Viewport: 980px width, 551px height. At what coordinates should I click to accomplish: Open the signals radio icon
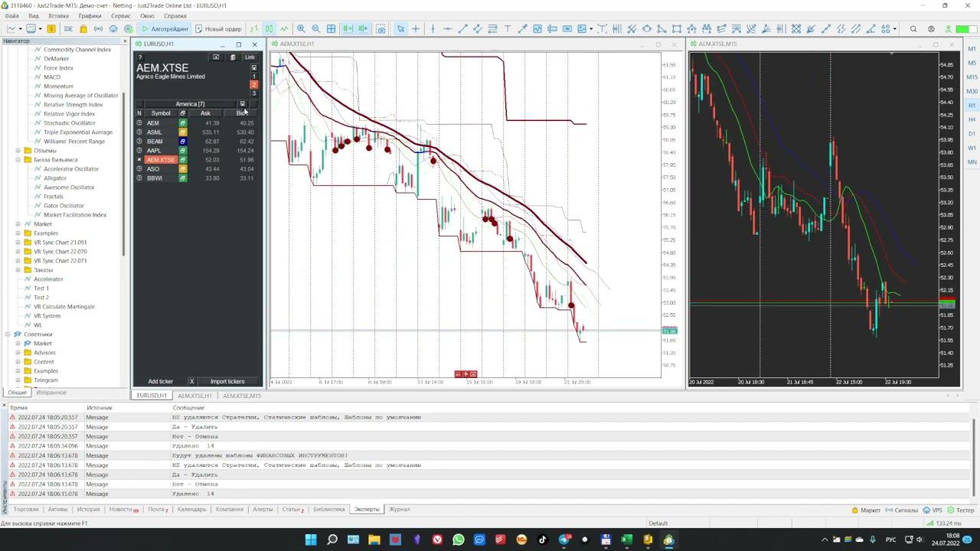point(98,29)
